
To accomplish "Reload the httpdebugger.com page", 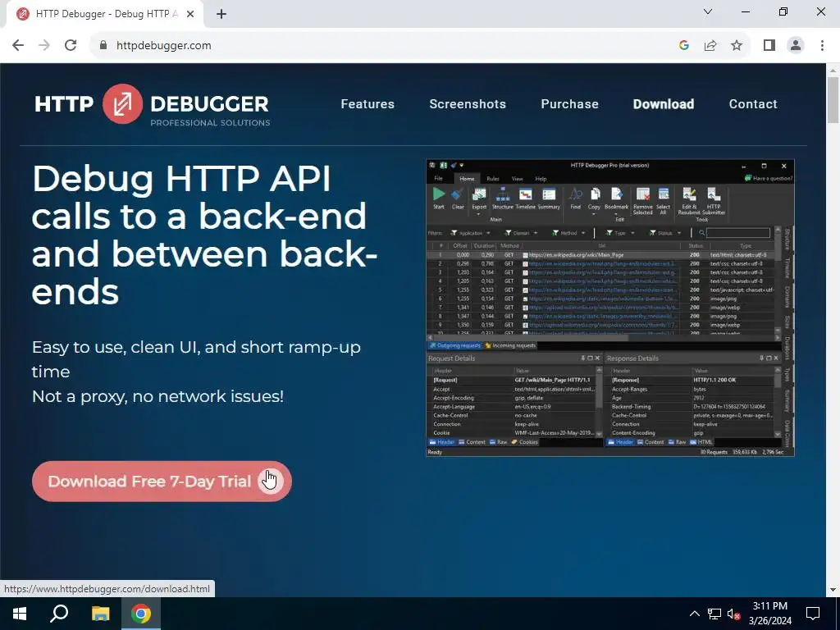I will click(x=71, y=46).
